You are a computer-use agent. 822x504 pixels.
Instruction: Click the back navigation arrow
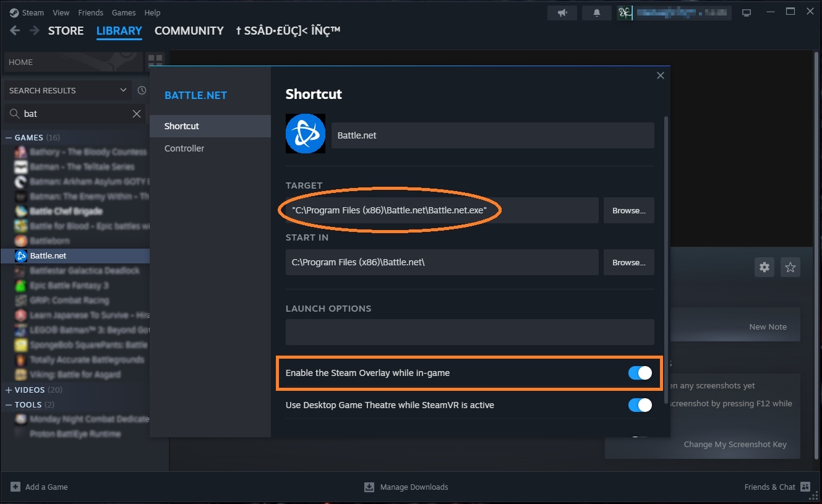click(15, 30)
